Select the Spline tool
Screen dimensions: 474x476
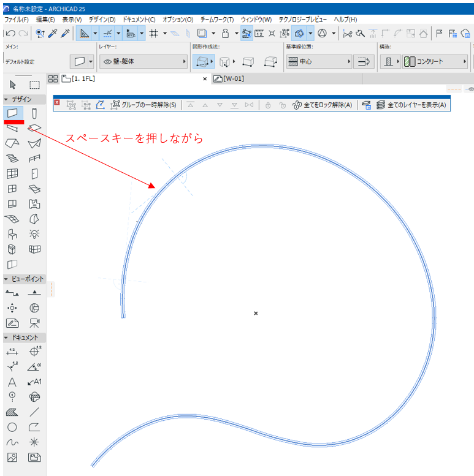[x=12, y=442]
